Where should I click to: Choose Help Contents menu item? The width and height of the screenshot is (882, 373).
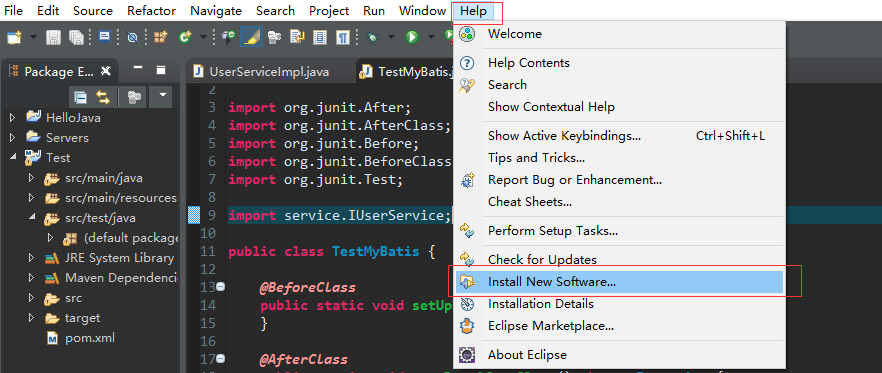tap(619, 63)
